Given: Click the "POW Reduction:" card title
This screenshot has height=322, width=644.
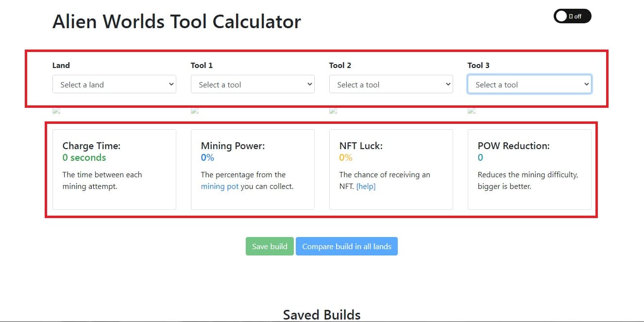Looking at the screenshot, I should pos(514,146).
